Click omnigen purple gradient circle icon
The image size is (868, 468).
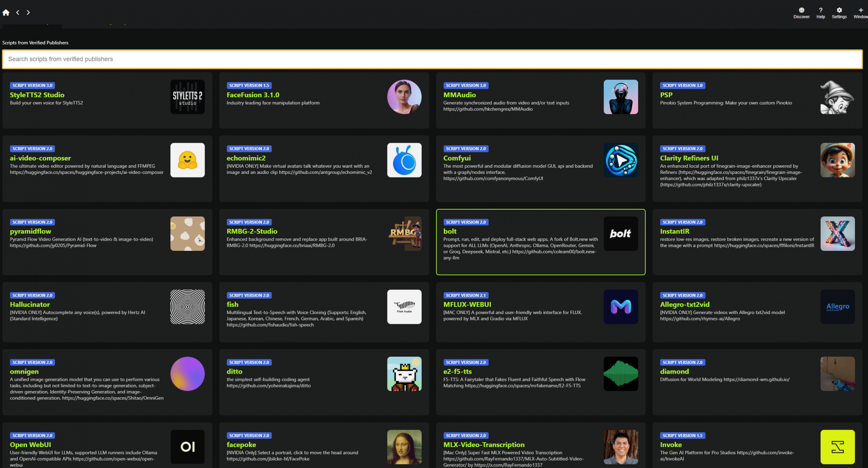[187, 374]
